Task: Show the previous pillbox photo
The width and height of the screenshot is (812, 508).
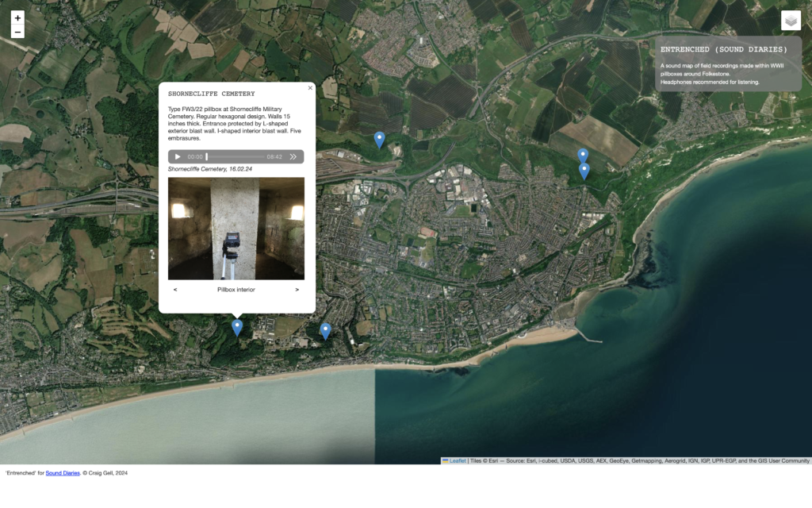Action: tap(175, 290)
